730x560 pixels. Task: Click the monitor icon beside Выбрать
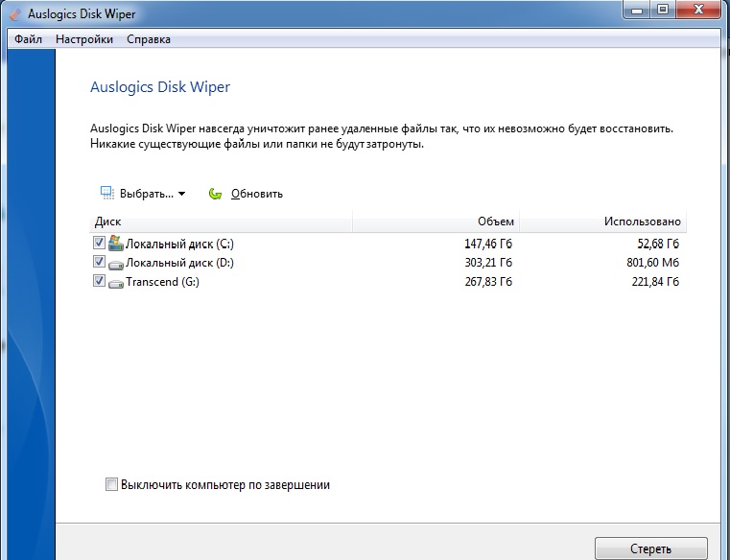coord(107,194)
